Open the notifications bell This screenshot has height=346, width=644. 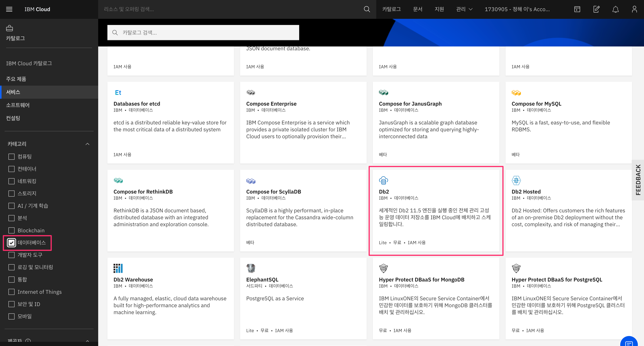tap(615, 9)
